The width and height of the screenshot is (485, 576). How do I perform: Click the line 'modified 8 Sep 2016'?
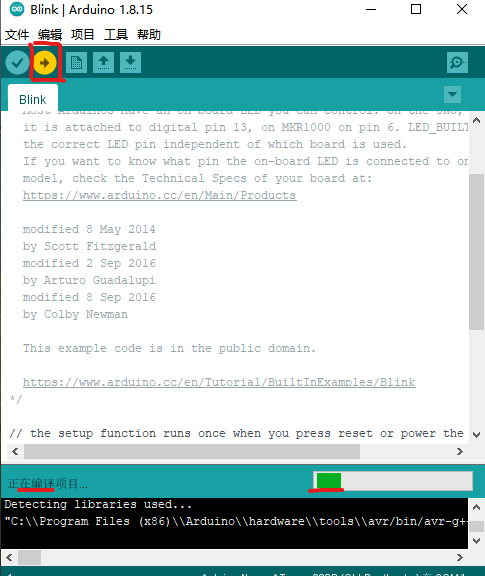pos(89,297)
